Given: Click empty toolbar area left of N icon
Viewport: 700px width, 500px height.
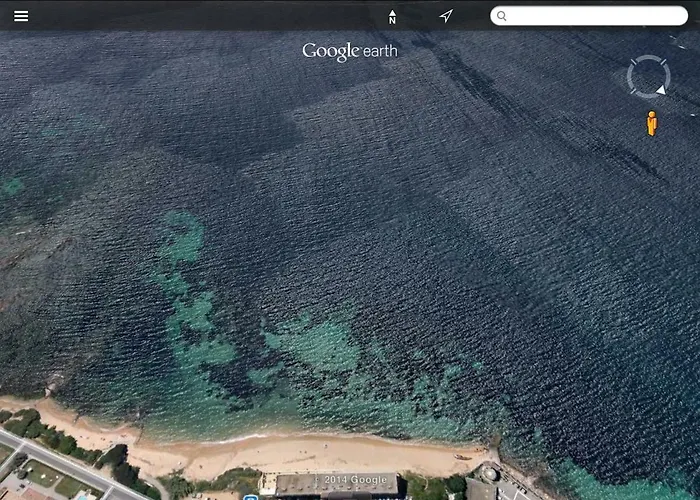Looking at the screenshot, I should pyautogui.click(x=200, y=16).
